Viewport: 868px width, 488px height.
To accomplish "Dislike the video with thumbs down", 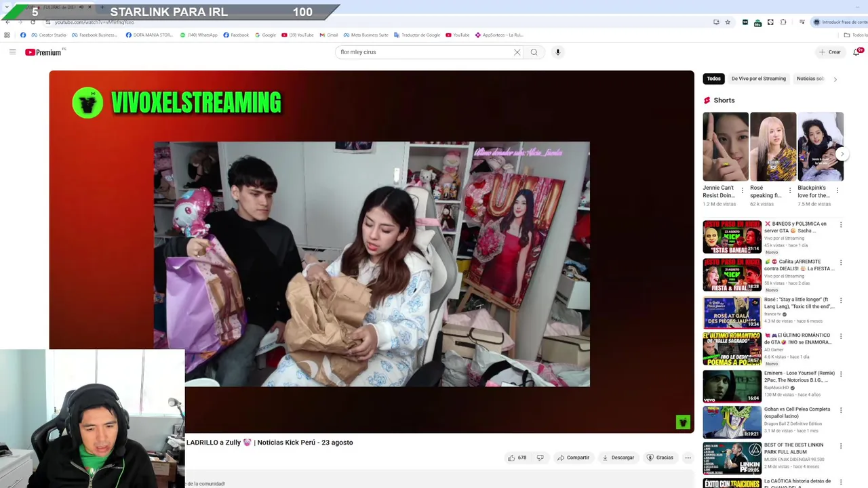I will [x=540, y=457].
